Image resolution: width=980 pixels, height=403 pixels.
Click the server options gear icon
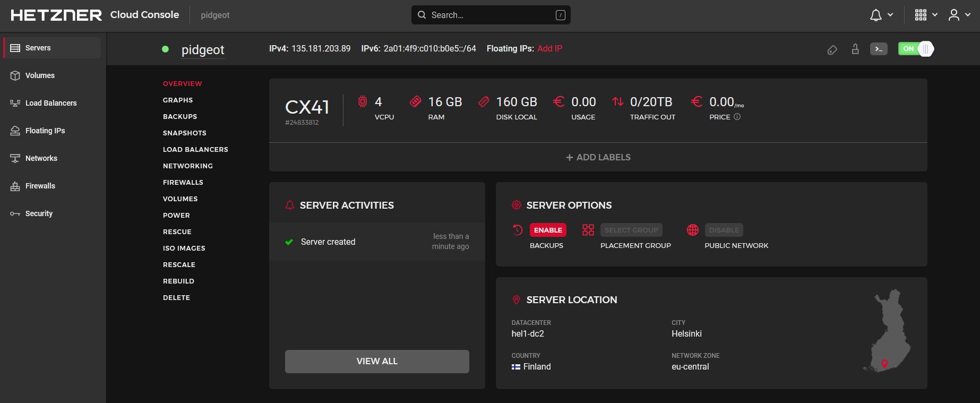tap(516, 205)
